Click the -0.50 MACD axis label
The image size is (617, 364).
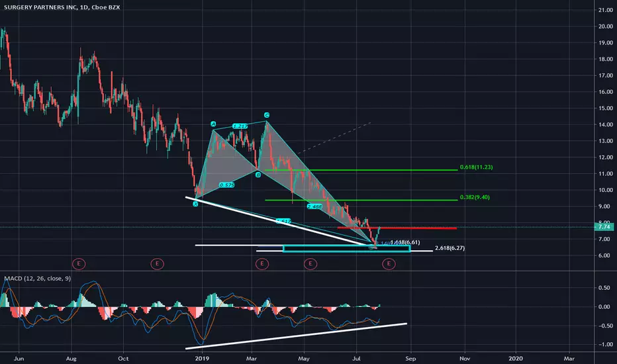coord(605,326)
